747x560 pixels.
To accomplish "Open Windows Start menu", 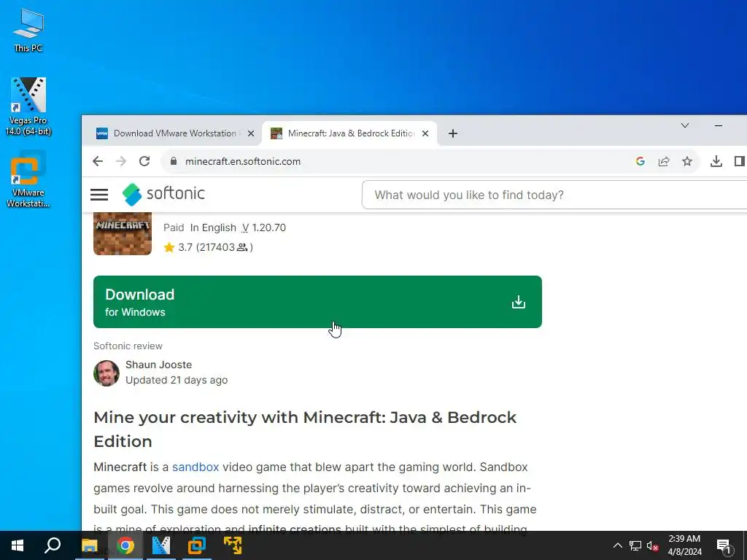I will click(x=18, y=545).
